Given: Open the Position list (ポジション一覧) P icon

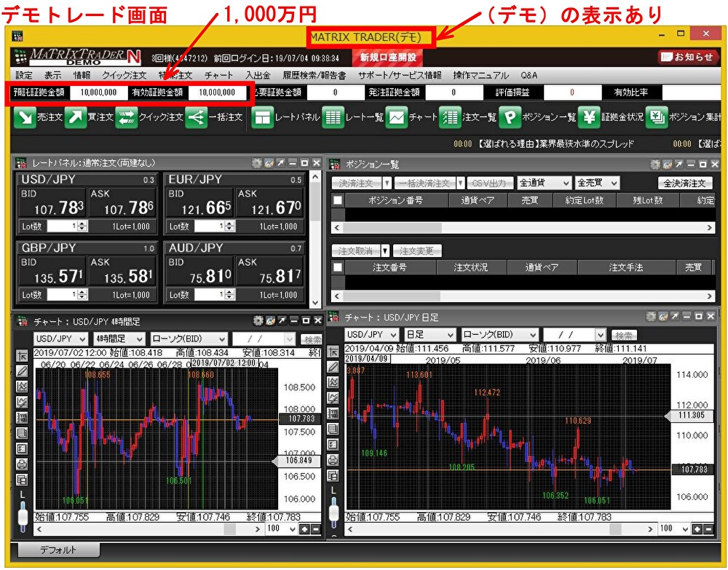Looking at the screenshot, I should point(510,117).
